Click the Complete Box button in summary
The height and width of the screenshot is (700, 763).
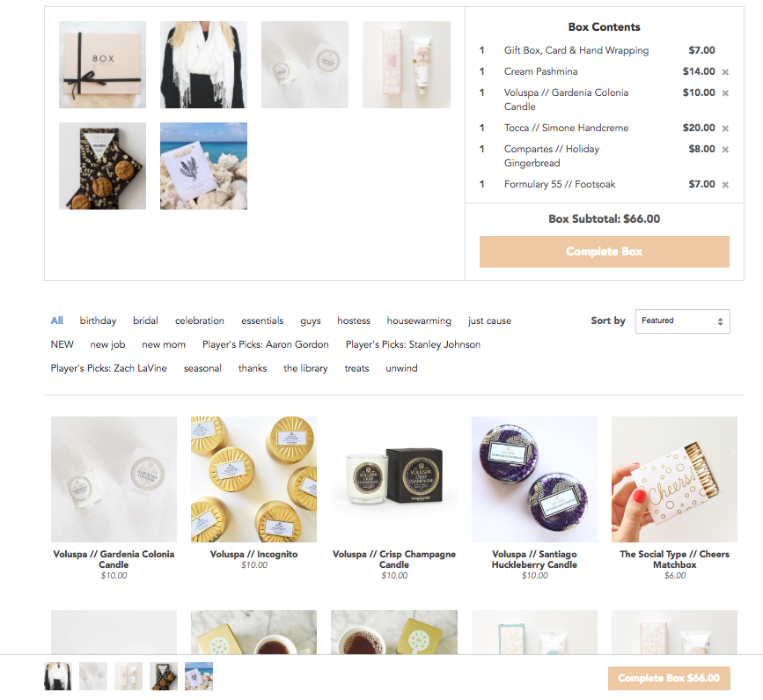point(604,252)
